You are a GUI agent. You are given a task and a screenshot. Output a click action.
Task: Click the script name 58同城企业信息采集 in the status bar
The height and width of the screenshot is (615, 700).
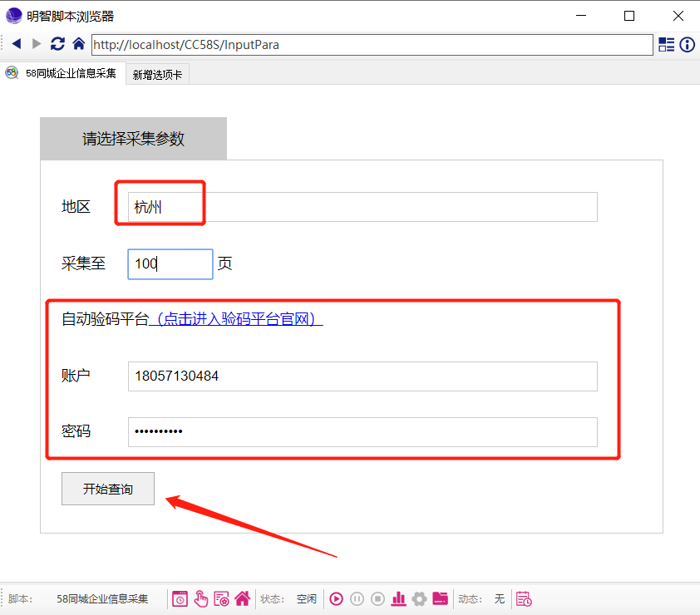[x=102, y=599]
